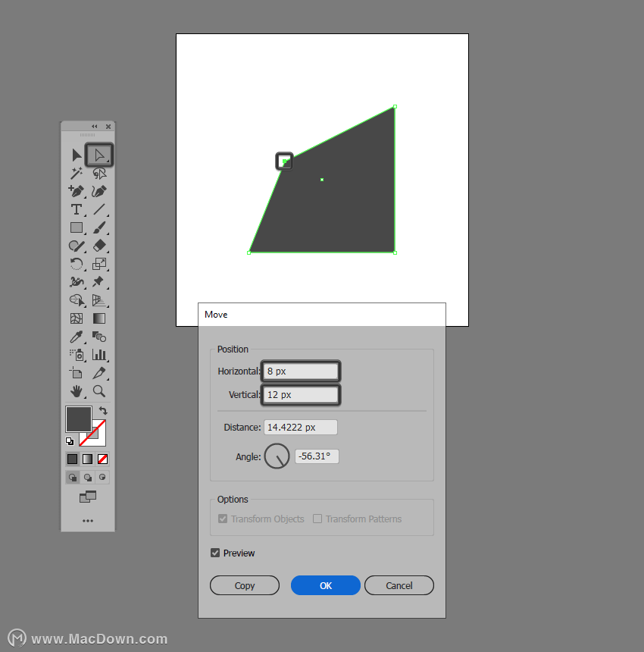This screenshot has width=644, height=652.
Task: Click the Angle field showing -56.31°
Action: coord(317,456)
